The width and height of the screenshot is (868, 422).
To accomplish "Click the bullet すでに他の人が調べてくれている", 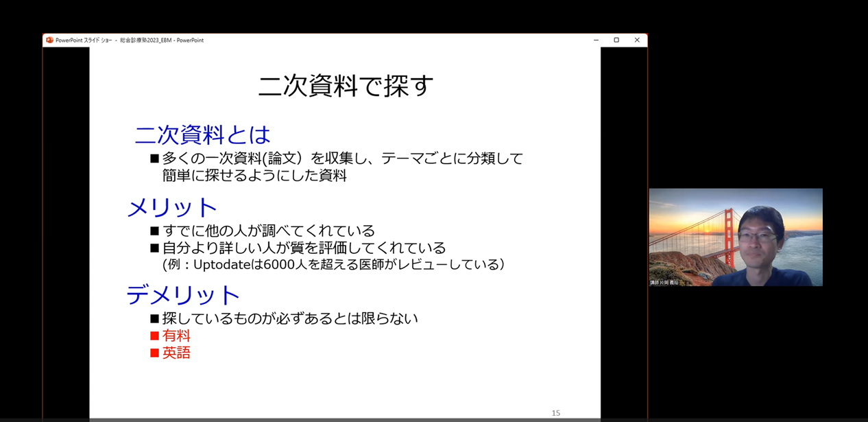I will click(268, 231).
